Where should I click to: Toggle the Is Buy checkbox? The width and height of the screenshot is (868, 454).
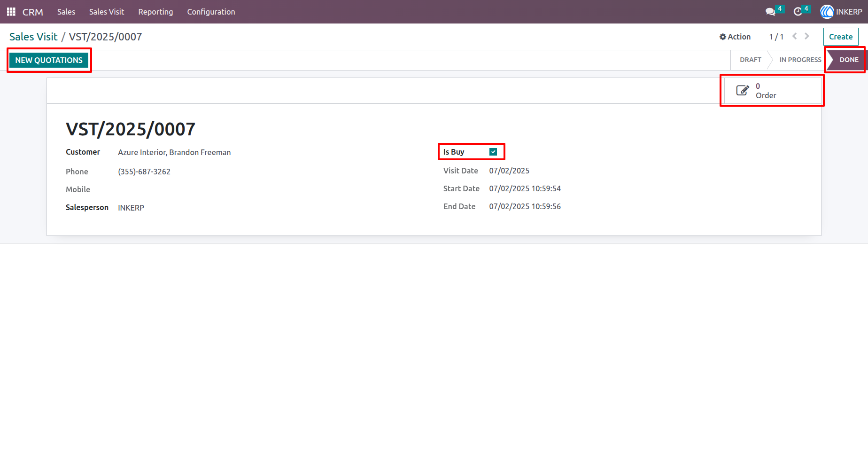pos(493,152)
